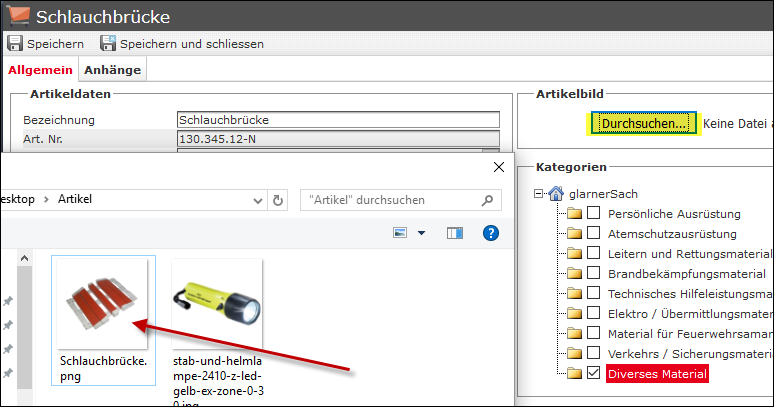774x407 pixels.
Task: Click the glarnerSach home icon
Action: (556, 193)
